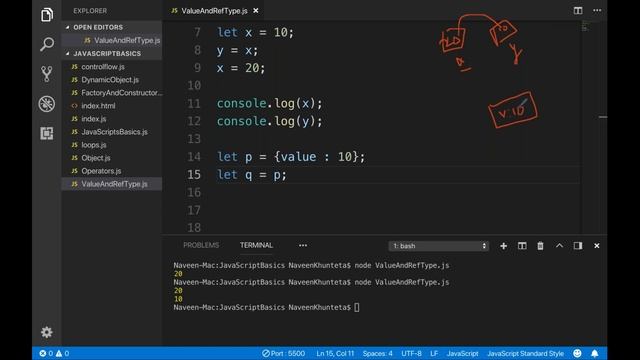
Task: Click 'console.log(x);' code line
Action: (x=269, y=104)
